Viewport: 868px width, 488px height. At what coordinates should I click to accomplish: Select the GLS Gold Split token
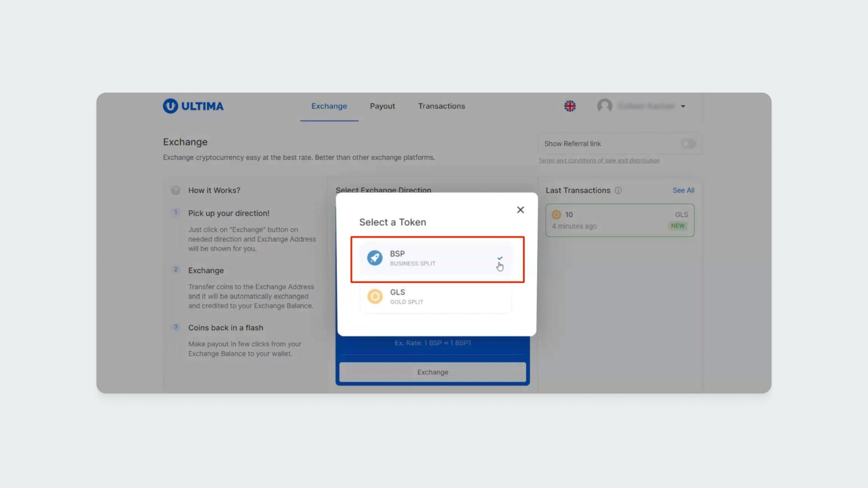435,297
